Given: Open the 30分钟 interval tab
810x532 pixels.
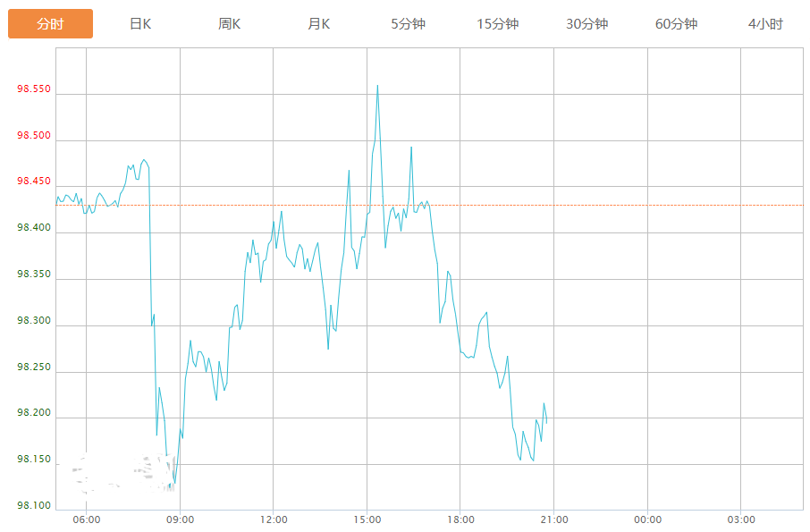Looking at the screenshot, I should [587, 24].
